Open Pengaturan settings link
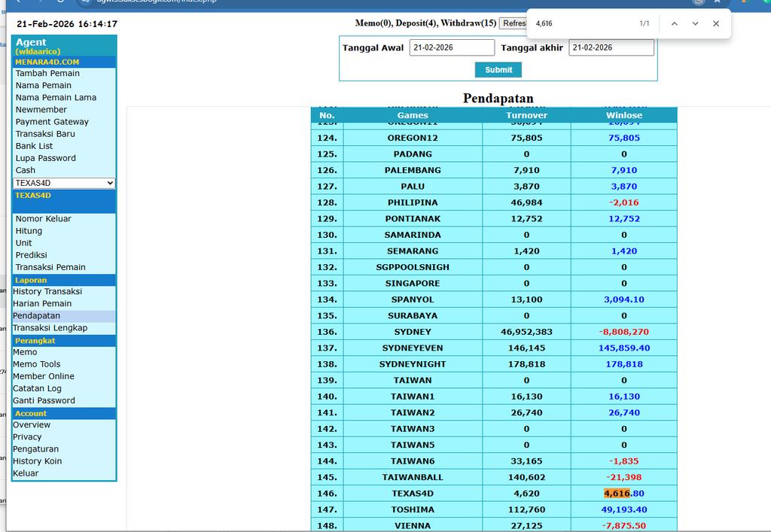This screenshot has height=532, width=771. coord(35,449)
